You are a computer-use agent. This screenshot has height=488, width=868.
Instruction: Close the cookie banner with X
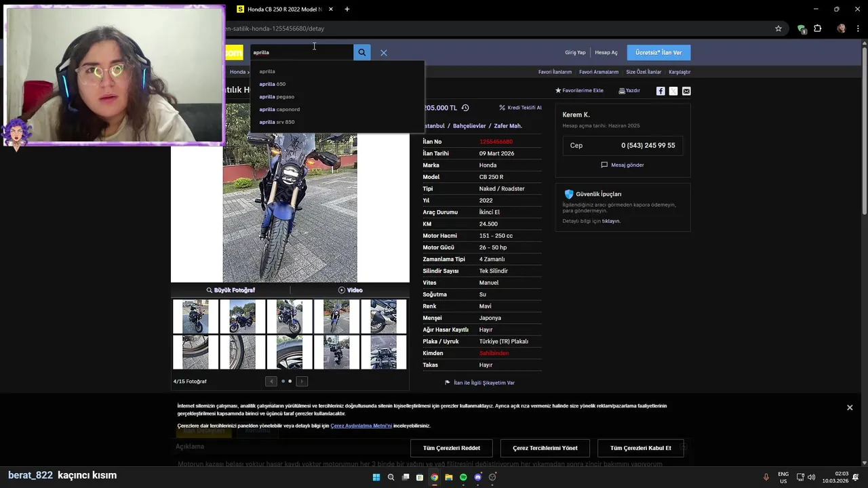(x=850, y=407)
